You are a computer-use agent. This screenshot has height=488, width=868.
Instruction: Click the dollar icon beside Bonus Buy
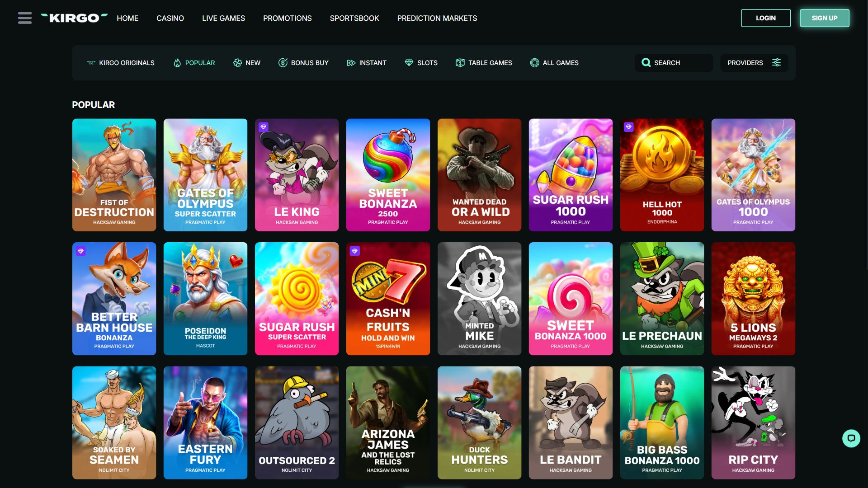[283, 63]
